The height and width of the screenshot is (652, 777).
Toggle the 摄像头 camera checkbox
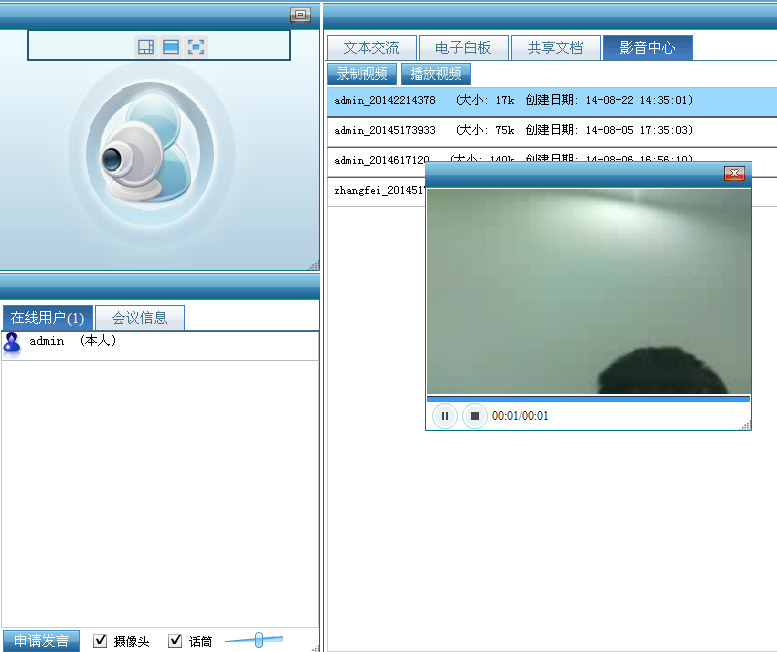[x=100, y=640]
